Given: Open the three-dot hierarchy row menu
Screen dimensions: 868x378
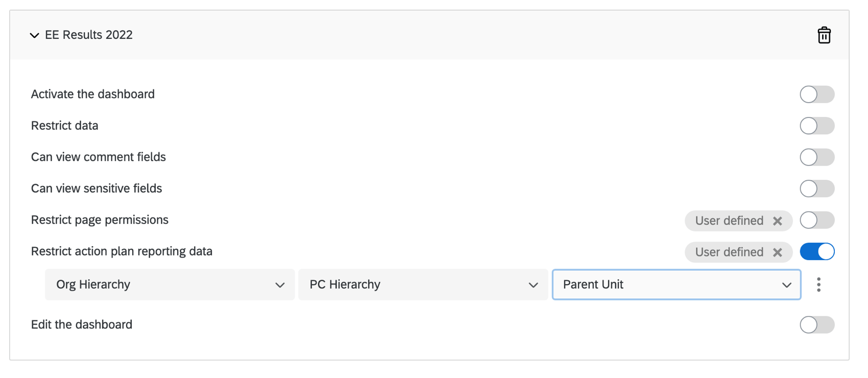Looking at the screenshot, I should click(x=818, y=285).
